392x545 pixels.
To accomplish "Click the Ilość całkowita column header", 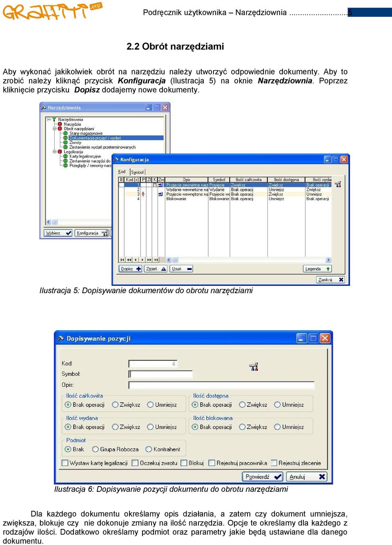I will pyautogui.click(x=249, y=179).
